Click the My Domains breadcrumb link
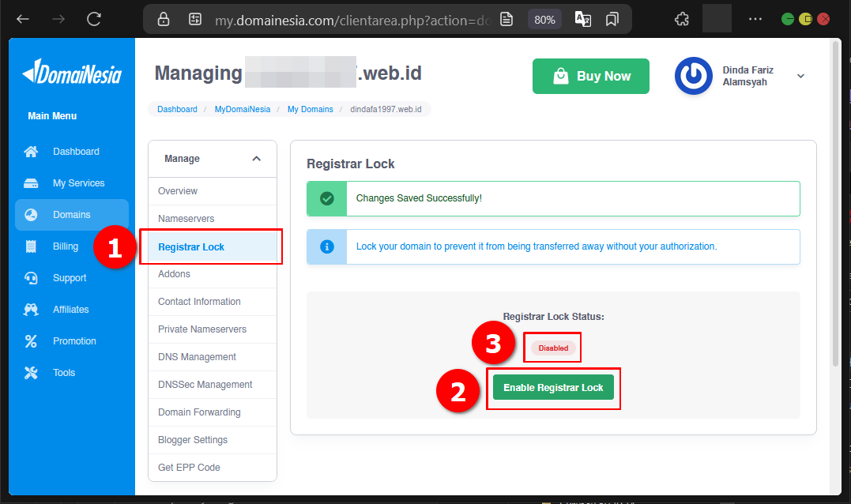The image size is (851, 504). 310,109
